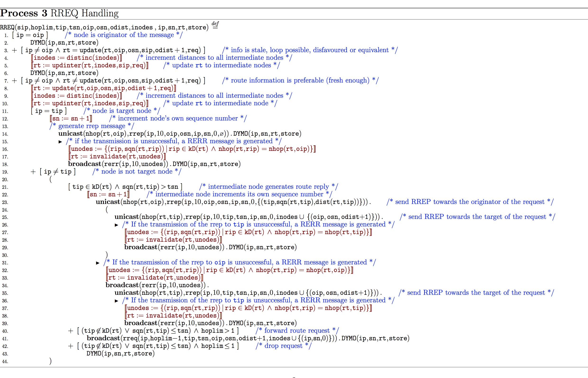Click the triangle marker before line 15 comment
Screen dimensions: 588x378
click(x=60, y=142)
